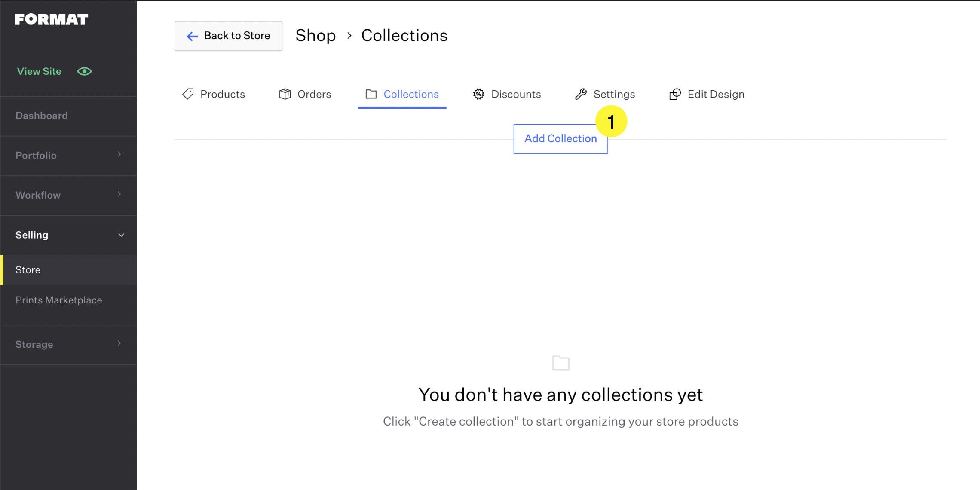Image resolution: width=980 pixels, height=490 pixels.
Task: Click the Products tag icon
Action: click(188, 94)
